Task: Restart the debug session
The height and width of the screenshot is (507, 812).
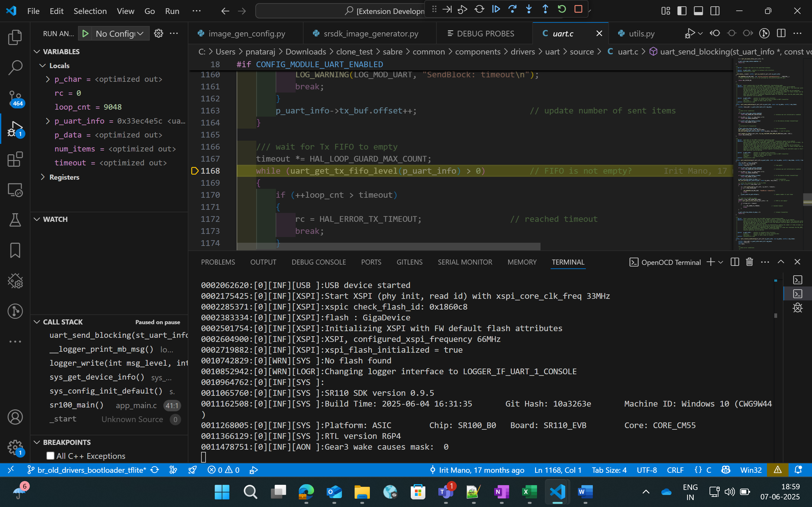Action: (x=562, y=9)
